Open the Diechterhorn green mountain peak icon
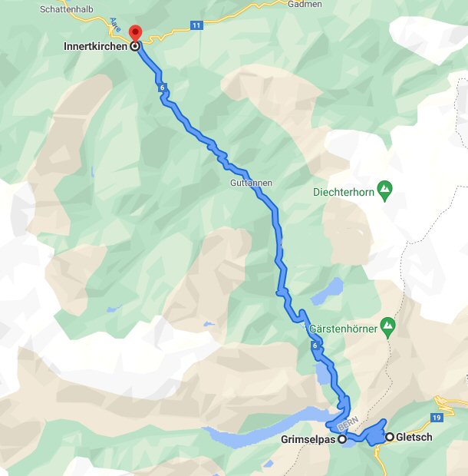This screenshot has height=476, width=468. (x=385, y=191)
